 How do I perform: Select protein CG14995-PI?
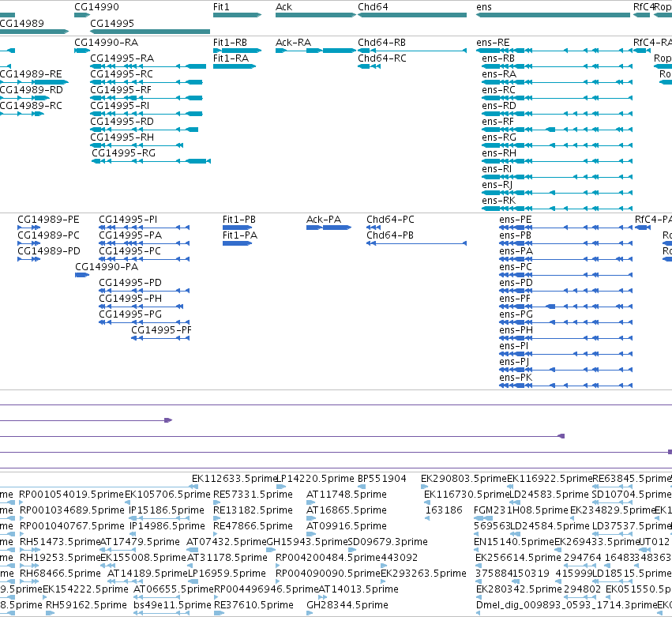tap(128, 220)
